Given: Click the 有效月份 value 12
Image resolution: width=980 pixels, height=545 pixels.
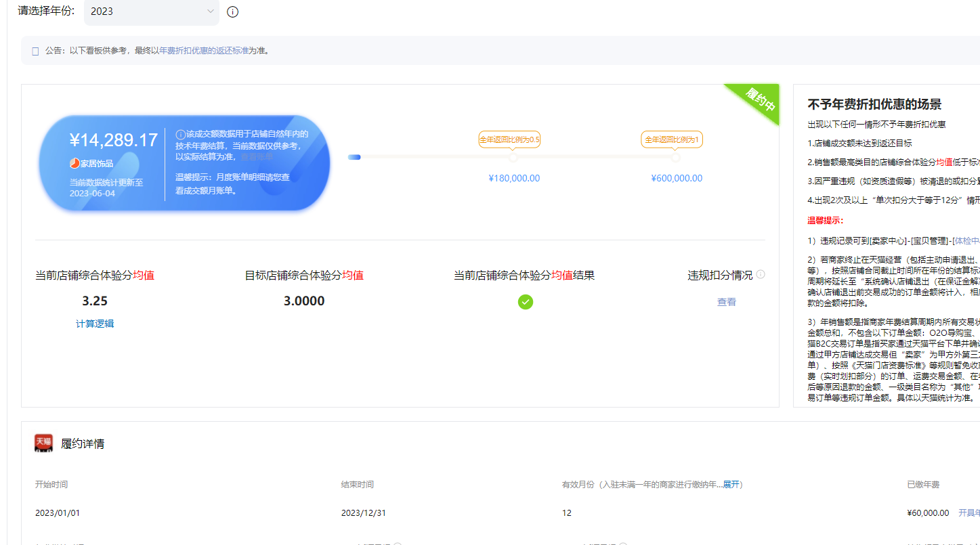Looking at the screenshot, I should click(x=567, y=513).
